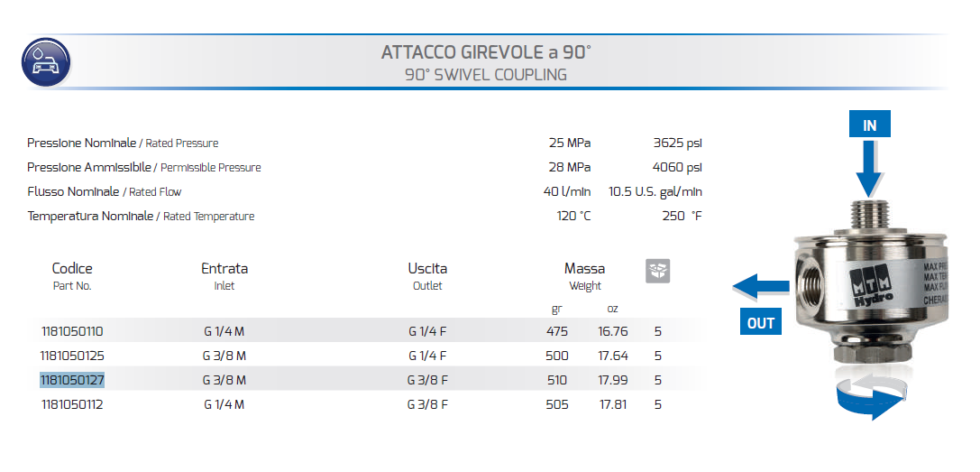Click the Uscita column header
The height and width of the screenshot is (472, 980).
click(427, 269)
